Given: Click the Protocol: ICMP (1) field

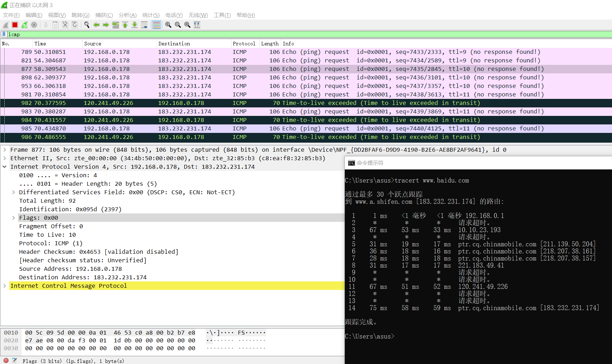Looking at the screenshot, I should (51, 243).
